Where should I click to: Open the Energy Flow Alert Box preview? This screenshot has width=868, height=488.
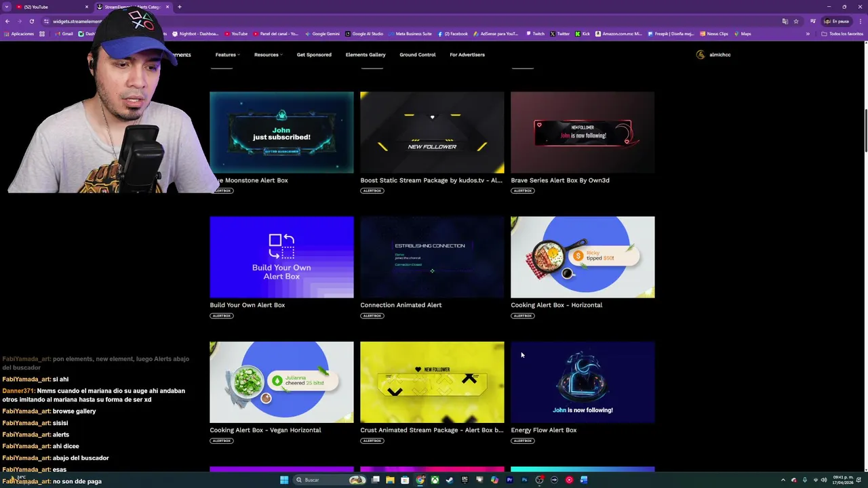tap(583, 382)
